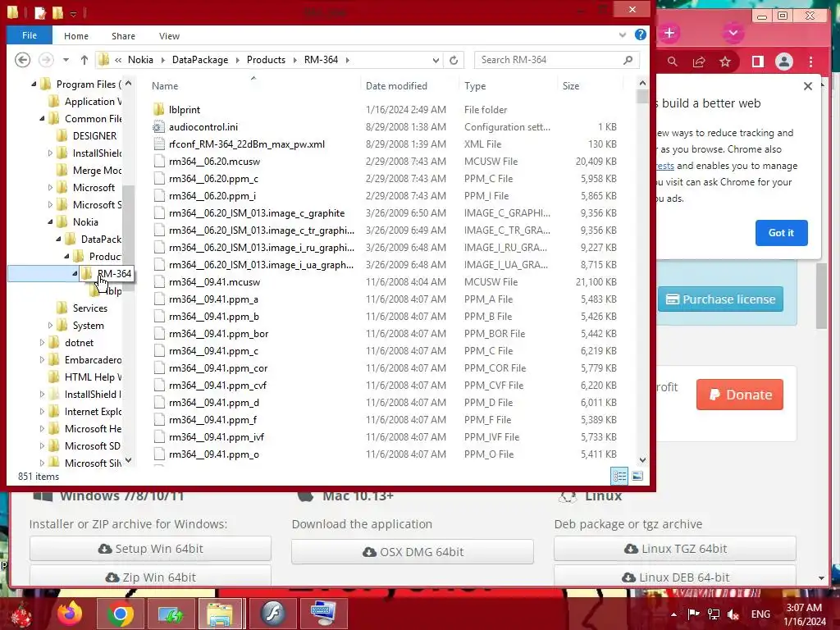This screenshot has width=840, height=630.
Task: Open Explorer Help question mark icon
Action: (x=640, y=34)
